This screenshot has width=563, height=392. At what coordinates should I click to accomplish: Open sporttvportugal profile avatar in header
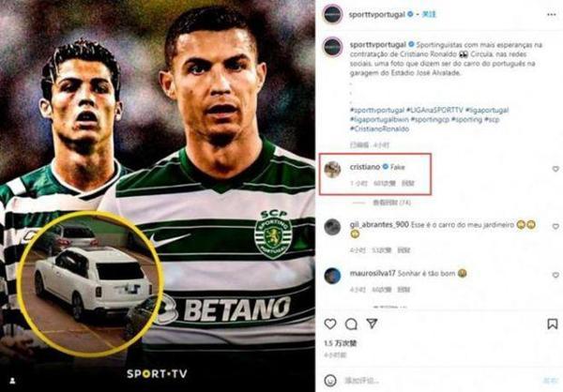[333, 15]
